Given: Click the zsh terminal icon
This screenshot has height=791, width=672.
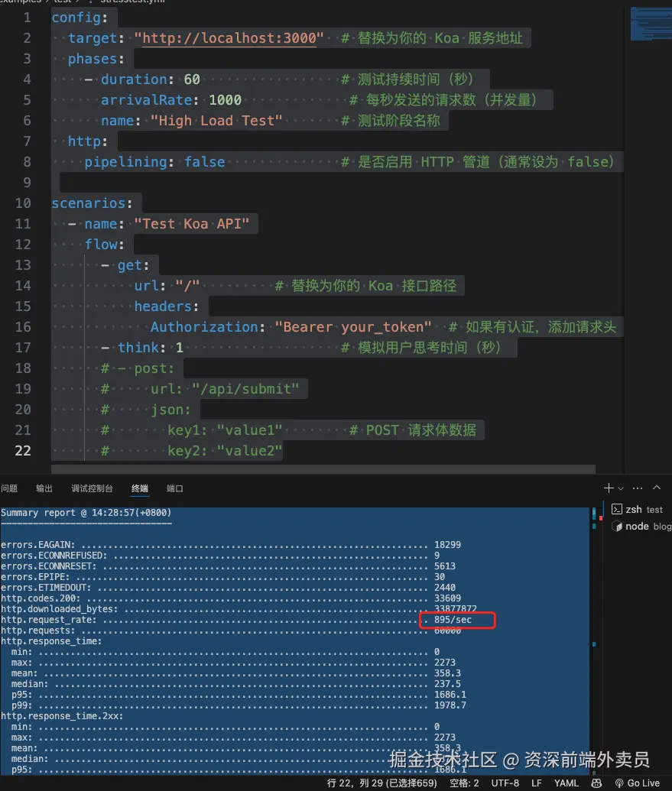Looking at the screenshot, I should pyautogui.click(x=616, y=510).
